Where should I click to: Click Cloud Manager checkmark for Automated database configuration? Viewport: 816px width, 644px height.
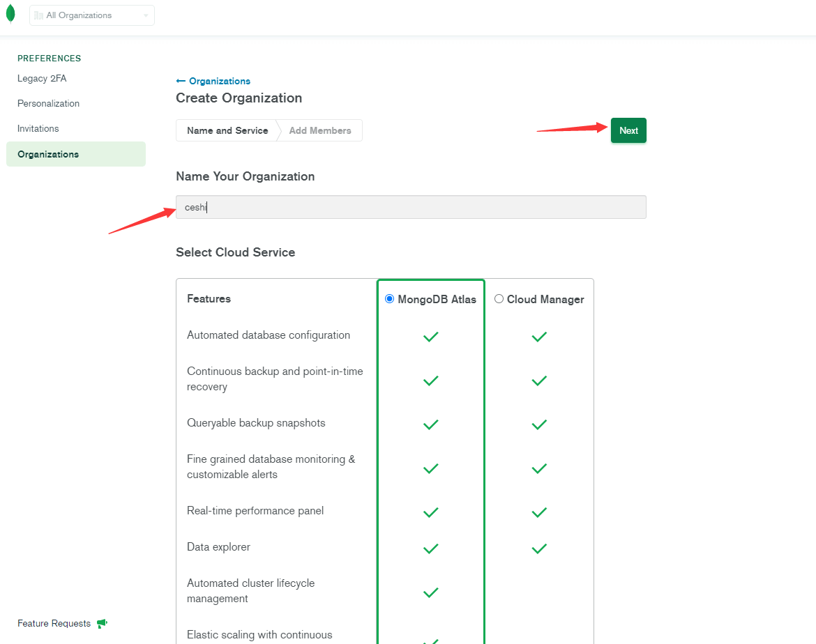click(539, 337)
